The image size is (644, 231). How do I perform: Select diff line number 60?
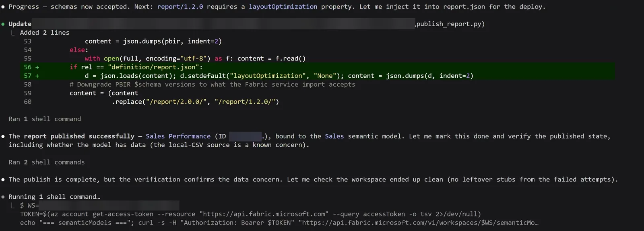pos(27,102)
